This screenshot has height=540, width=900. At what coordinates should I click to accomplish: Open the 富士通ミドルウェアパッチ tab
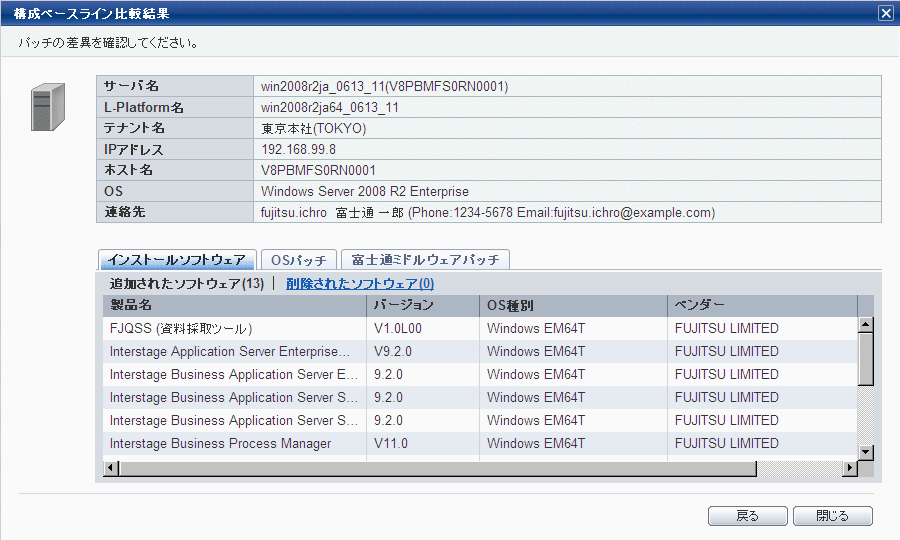pos(425,260)
